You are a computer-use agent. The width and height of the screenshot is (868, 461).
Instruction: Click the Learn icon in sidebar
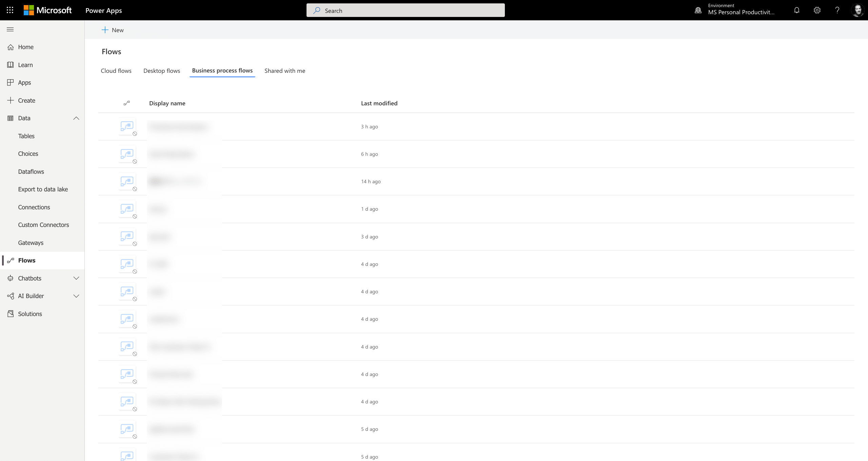pyautogui.click(x=10, y=64)
